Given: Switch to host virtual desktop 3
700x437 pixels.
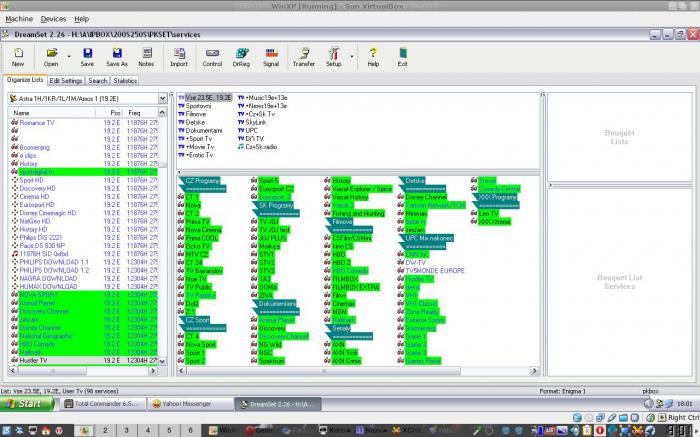Looking at the screenshot, I should pos(127,430).
